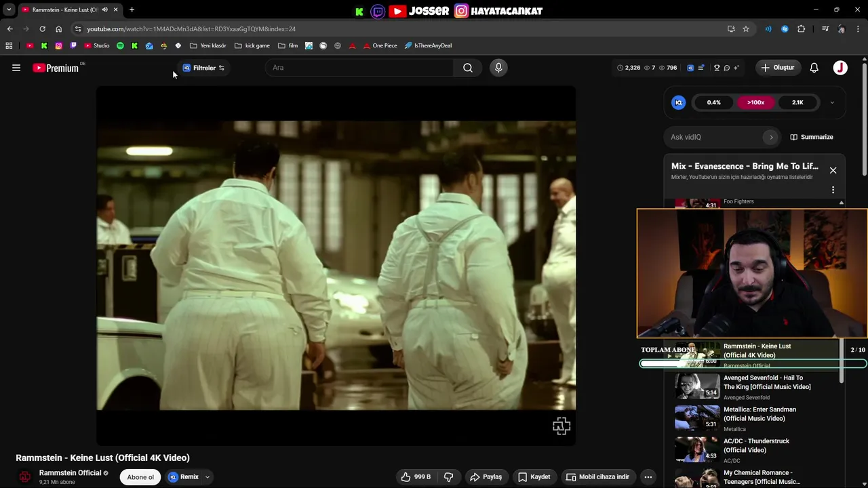This screenshot has height=488, width=868.
Task: Open the browser apps grid icon
Action: pos(9,45)
